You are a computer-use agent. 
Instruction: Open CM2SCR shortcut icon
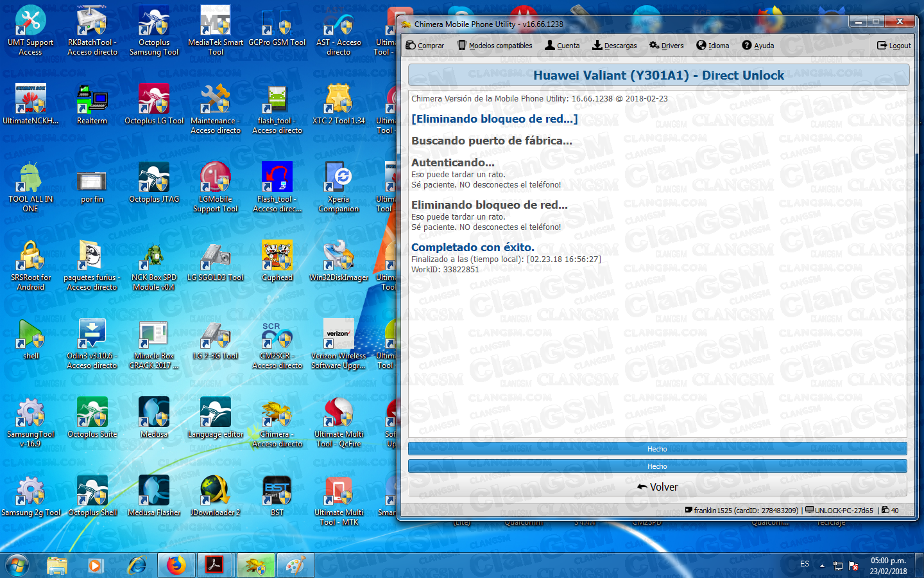point(277,344)
